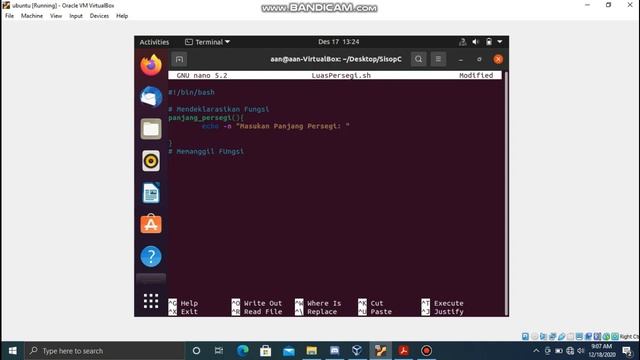The height and width of the screenshot is (360, 640).
Task: Click the network icon in Ubuntu top bar
Action: tap(462, 42)
